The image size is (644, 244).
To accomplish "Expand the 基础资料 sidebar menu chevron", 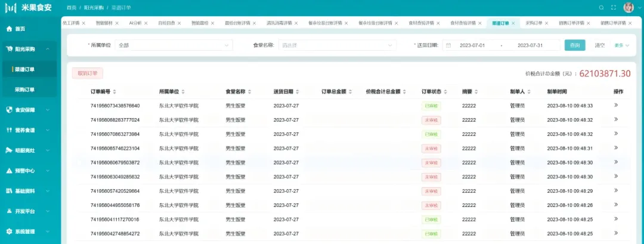I will click(48, 191).
